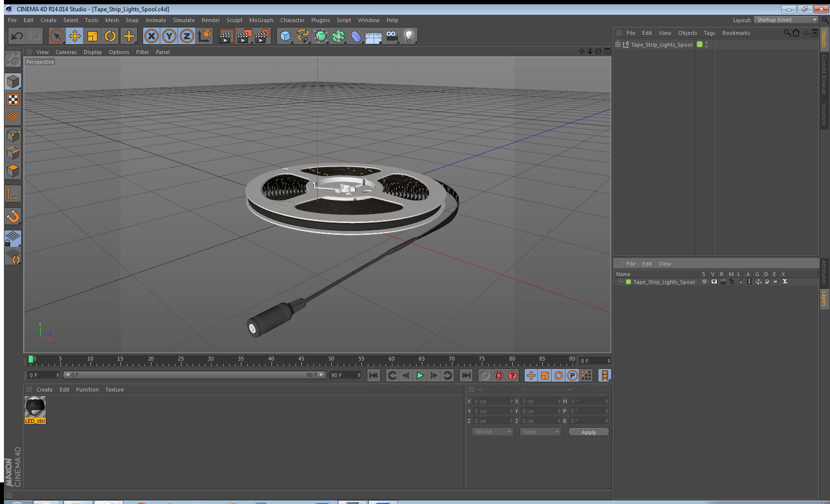
Task: Switch to the Content Browser side tab
Action: pyautogui.click(x=824, y=74)
